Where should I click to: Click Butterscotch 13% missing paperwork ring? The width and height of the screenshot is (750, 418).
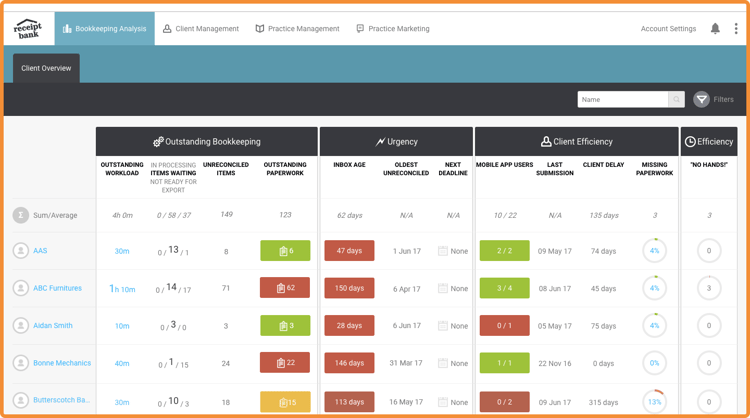tap(654, 401)
